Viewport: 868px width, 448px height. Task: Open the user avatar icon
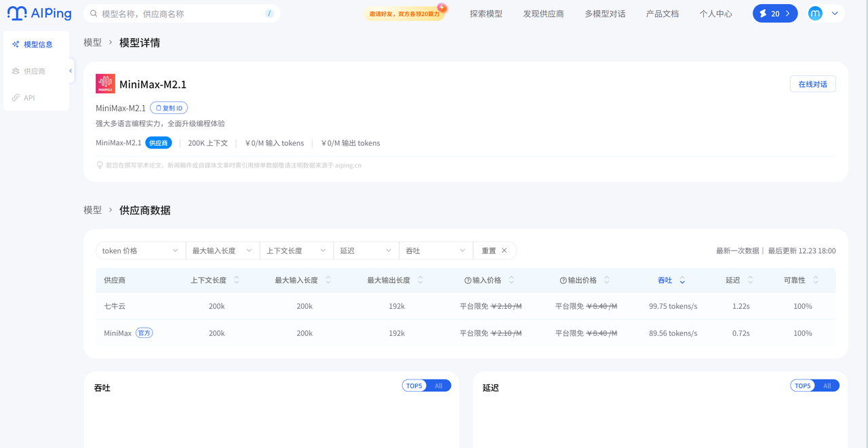coord(815,14)
